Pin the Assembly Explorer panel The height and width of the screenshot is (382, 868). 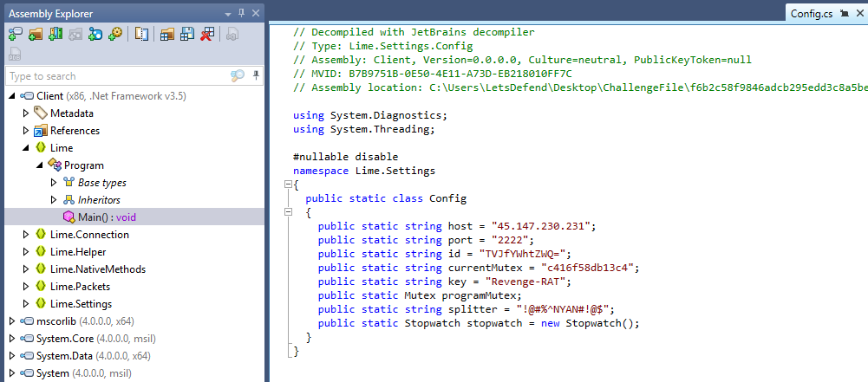coord(241,13)
